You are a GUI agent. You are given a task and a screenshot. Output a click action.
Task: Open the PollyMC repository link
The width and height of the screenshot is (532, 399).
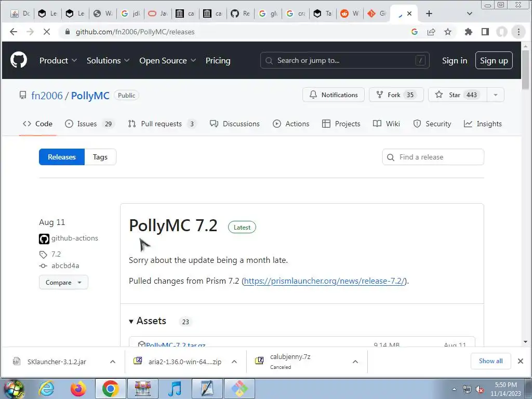90,96
